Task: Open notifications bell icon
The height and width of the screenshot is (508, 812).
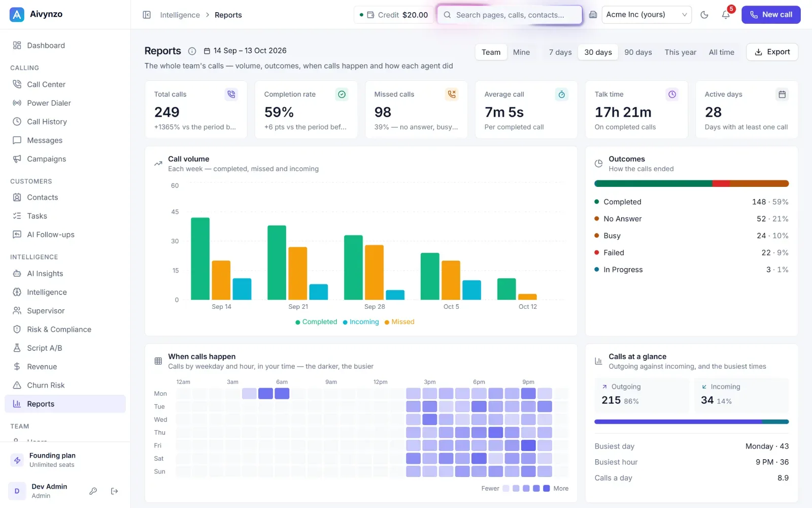Action: click(726, 15)
